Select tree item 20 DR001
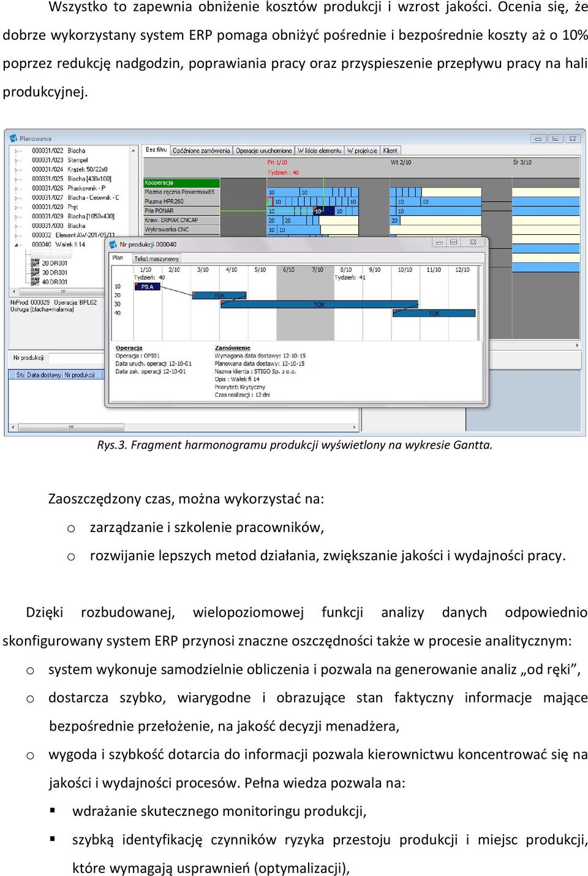This screenshot has height=876, width=588. (55, 263)
